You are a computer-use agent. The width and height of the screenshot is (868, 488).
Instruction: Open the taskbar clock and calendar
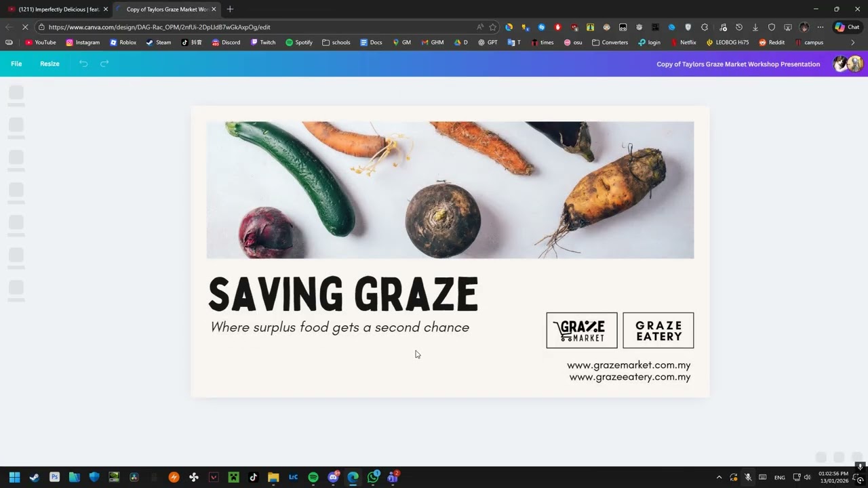[833, 477]
